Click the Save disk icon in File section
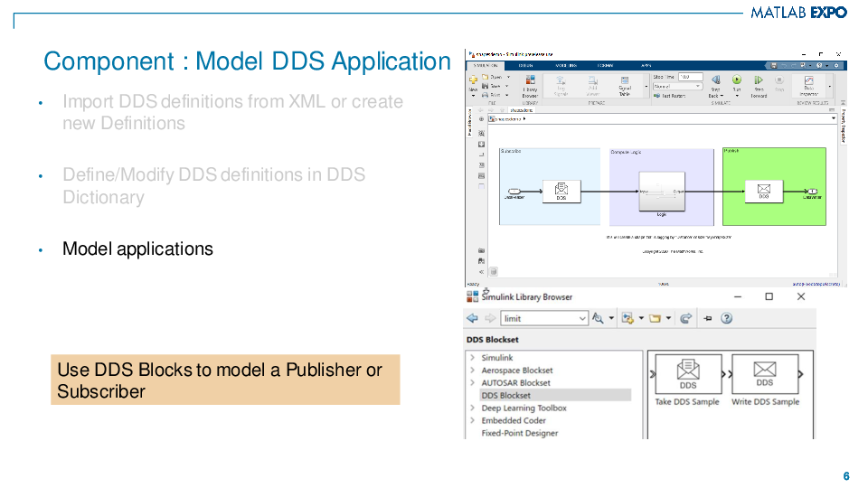 485,86
